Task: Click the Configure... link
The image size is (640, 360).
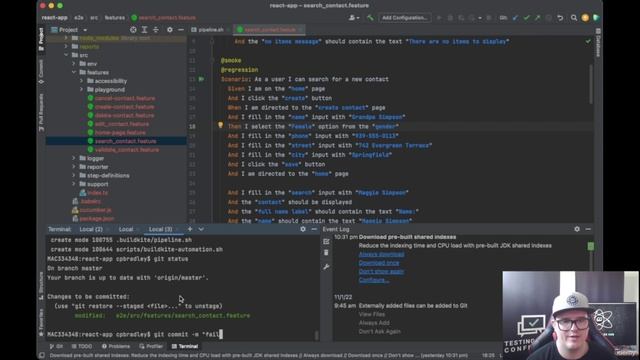Action: [x=373, y=280]
